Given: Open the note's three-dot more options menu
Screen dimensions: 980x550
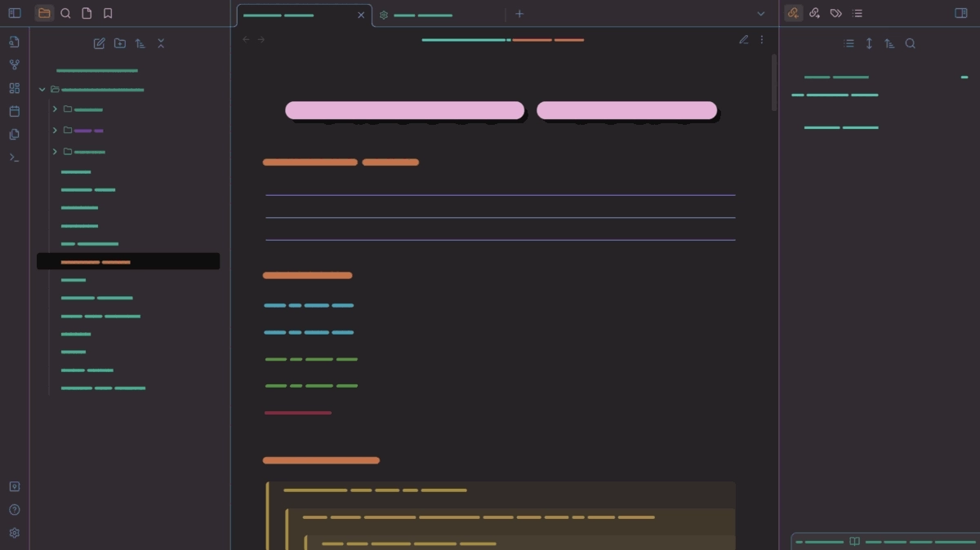Looking at the screenshot, I should pyautogui.click(x=762, y=39).
